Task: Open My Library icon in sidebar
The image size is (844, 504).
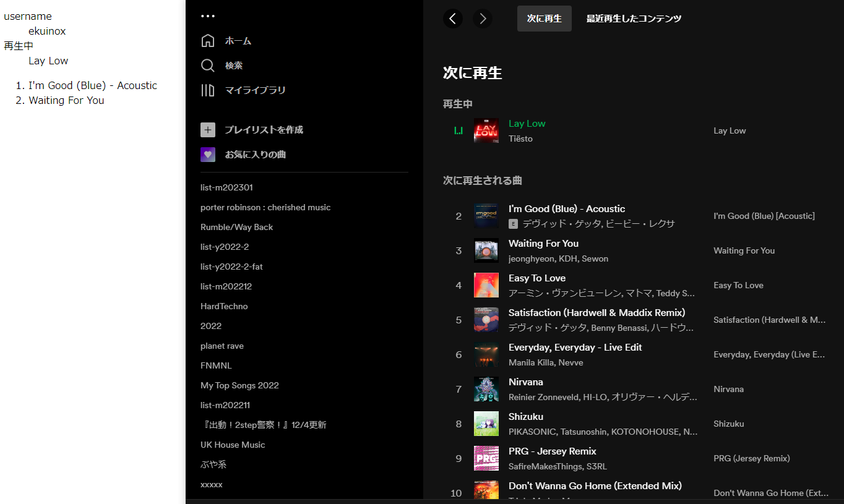Action: click(x=208, y=90)
